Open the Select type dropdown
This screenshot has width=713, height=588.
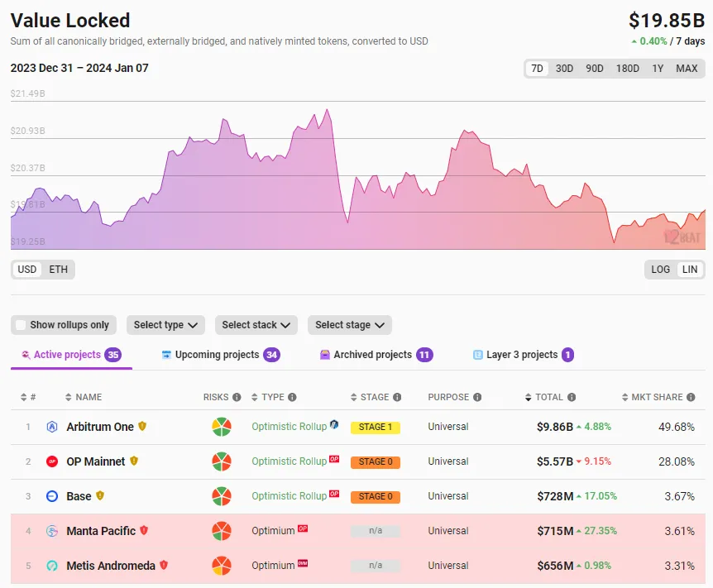(x=165, y=325)
